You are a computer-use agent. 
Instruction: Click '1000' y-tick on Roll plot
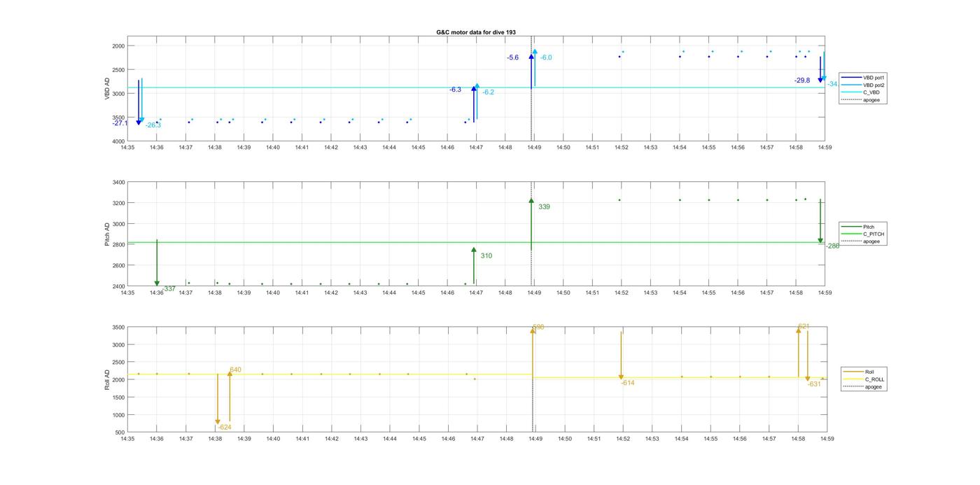point(118,415)
